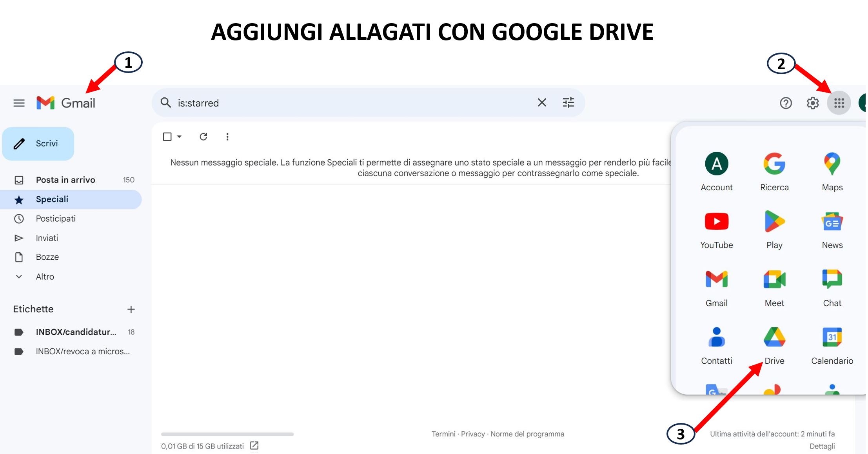Click Scrivi to compose a message
Image resolution: width=868 pixels, height=454 pixels.
(x=38, y=144)
